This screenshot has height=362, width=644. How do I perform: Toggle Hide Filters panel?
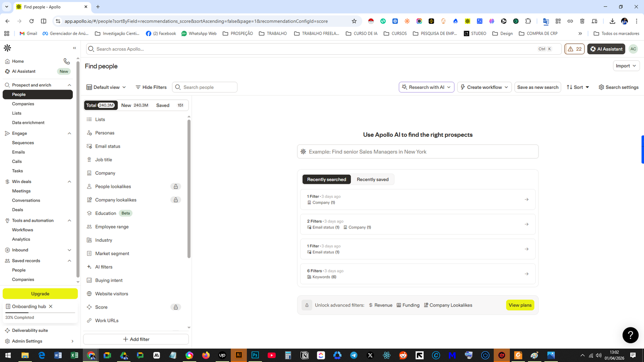(151, 87)
